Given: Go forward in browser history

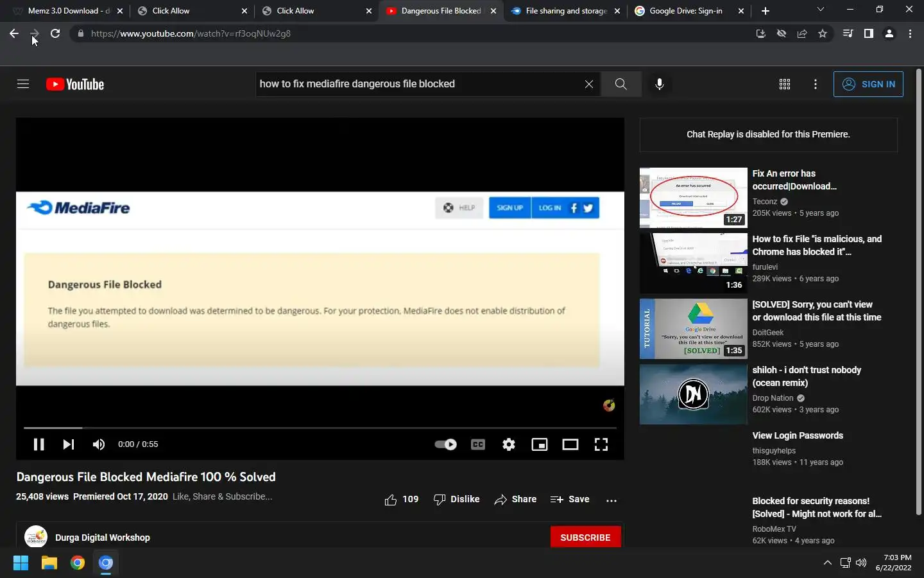Looking at the screenshot, I should tap(35, 33).
